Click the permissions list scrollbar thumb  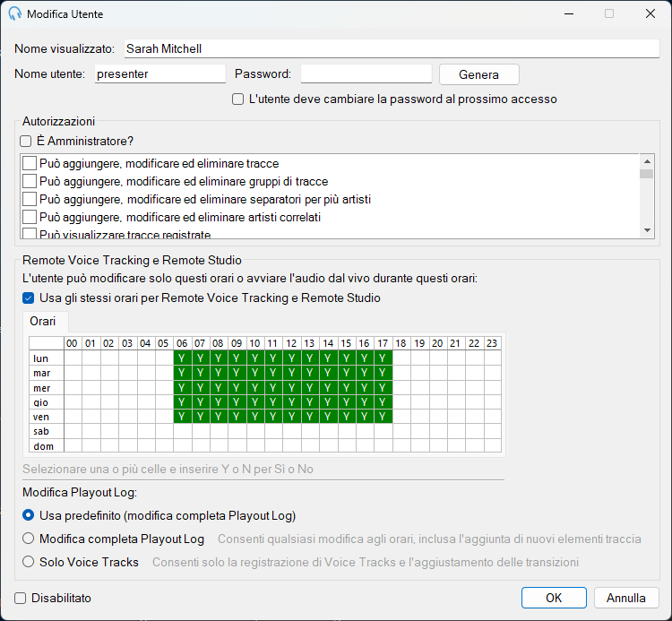tap(647, 174)
